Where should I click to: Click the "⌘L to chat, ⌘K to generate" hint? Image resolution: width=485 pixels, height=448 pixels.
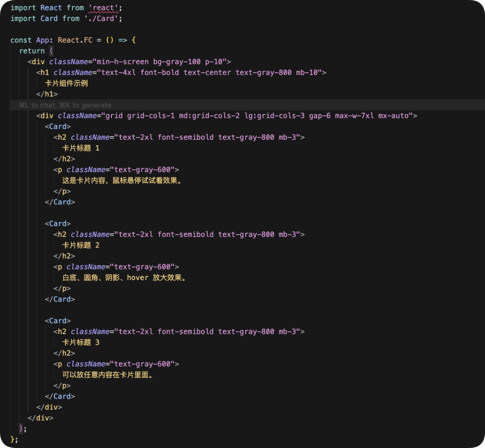coord(65,105)
